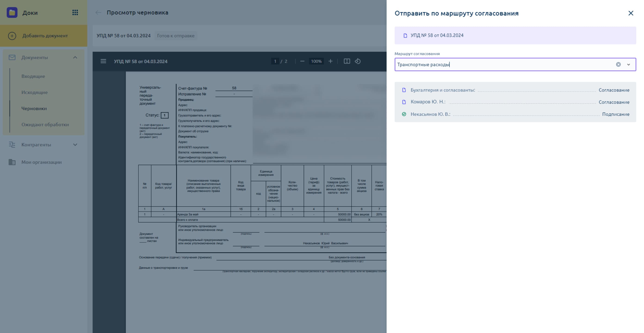Zoom out with the minus icon
This screenshot has width=644, height=333.
[x=302, y=61]
